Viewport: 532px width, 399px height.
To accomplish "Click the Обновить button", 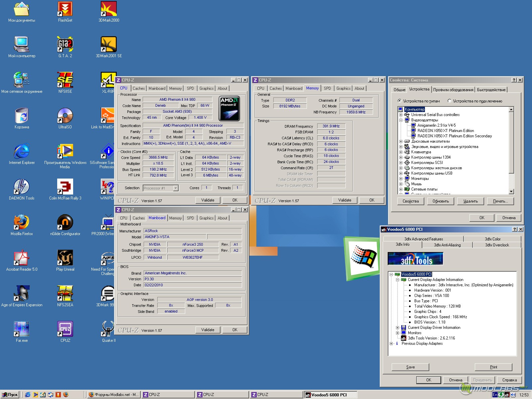I will pos(441,201).
